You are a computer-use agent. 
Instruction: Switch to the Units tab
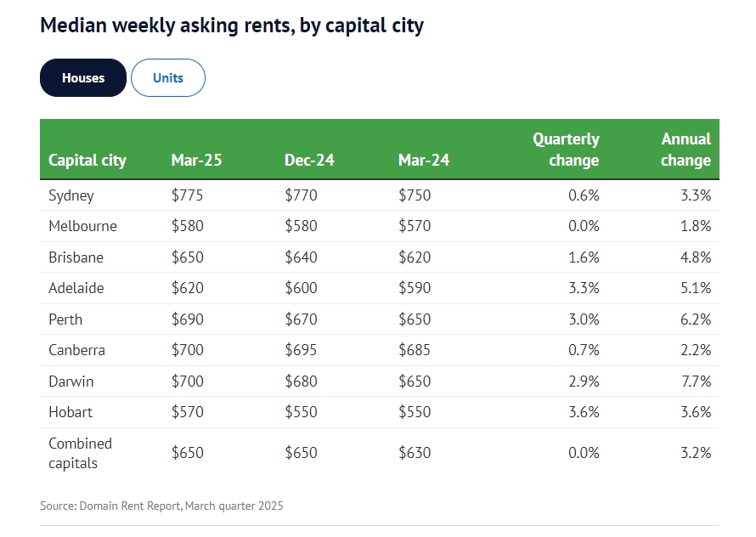[x=168, y=78]
